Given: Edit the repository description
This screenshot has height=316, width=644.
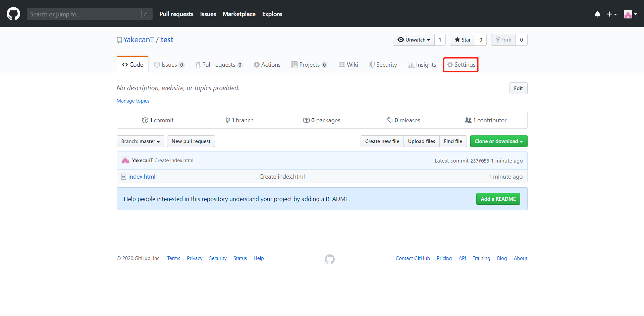Looking at the screenshot, I should tap(518, 88).
